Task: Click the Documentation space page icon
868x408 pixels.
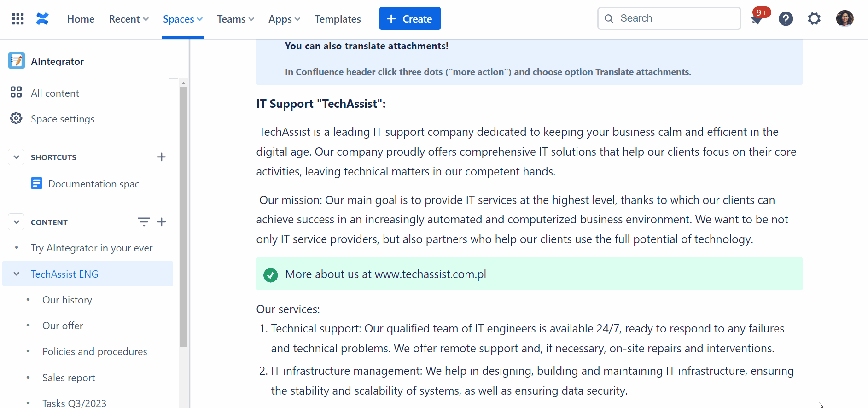Action: pyautogui.click(x=36, y=183)
